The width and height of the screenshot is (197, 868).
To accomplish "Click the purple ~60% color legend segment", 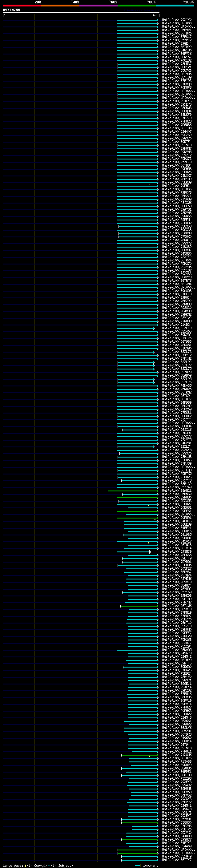I will tap(99, 6).
